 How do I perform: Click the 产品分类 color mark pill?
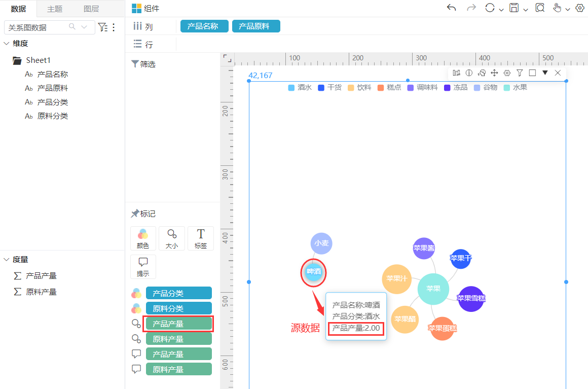[x=179, y=293]
